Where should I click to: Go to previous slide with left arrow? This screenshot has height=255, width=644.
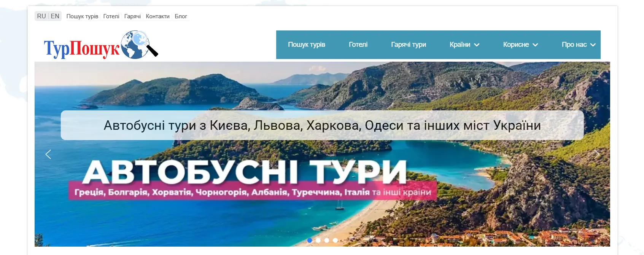pyautogui.click(x=48, y=154)
